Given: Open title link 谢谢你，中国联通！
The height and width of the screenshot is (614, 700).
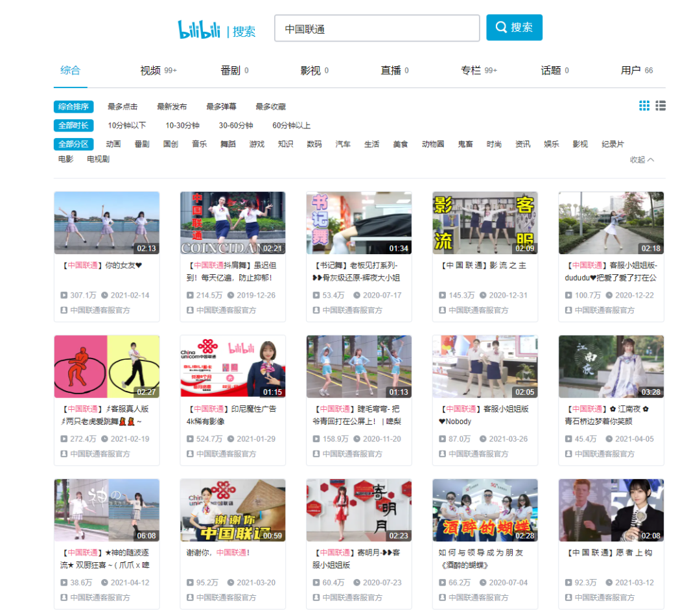Looking at the screenshot, I should coord(218,553).
